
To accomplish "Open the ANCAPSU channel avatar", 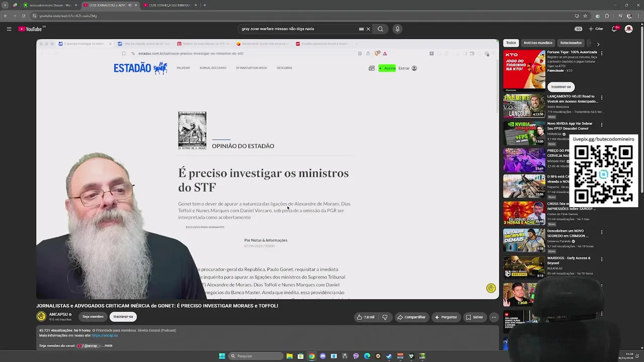I will [41, 316].
